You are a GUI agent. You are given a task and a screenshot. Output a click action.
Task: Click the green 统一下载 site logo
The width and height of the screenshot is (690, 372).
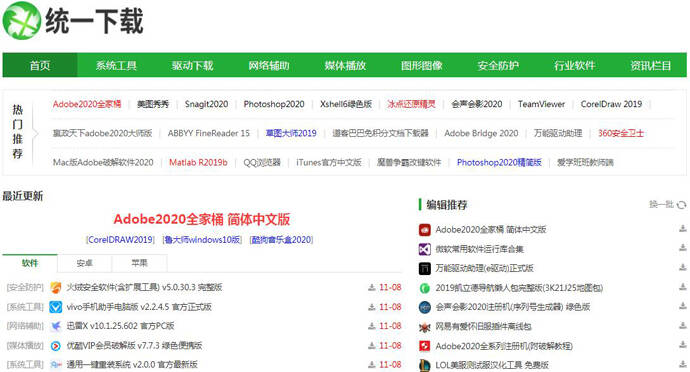[73, 21]
